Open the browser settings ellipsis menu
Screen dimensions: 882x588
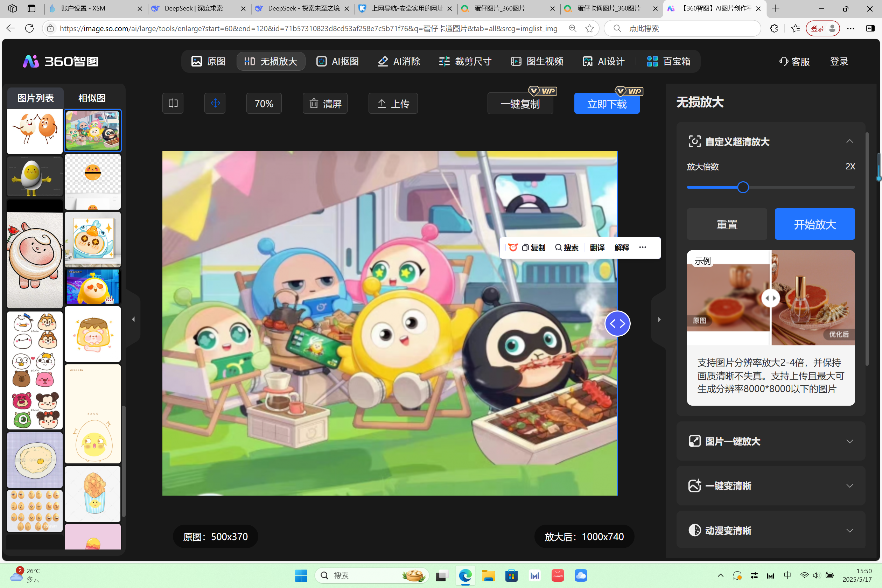pos(850,28)
